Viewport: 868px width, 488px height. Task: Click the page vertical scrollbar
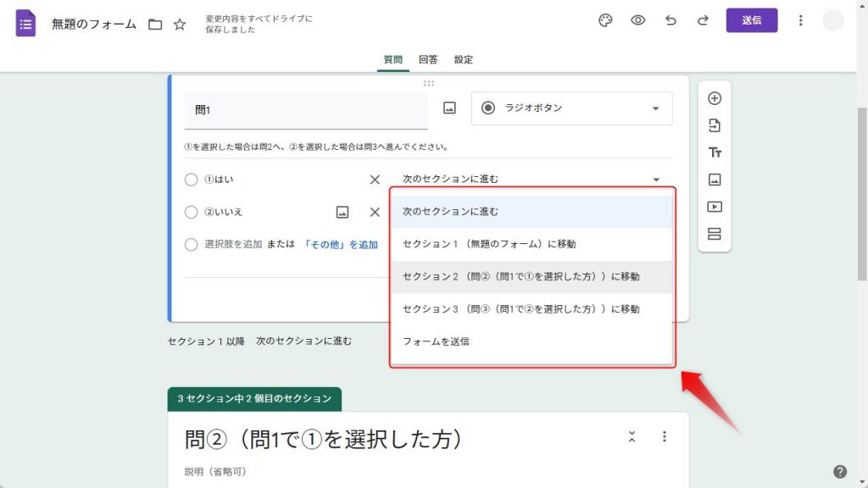coord(862,194)
